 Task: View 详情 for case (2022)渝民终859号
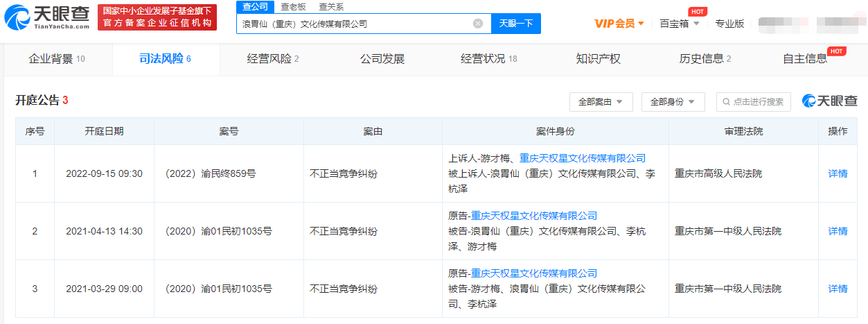point(838,173)
